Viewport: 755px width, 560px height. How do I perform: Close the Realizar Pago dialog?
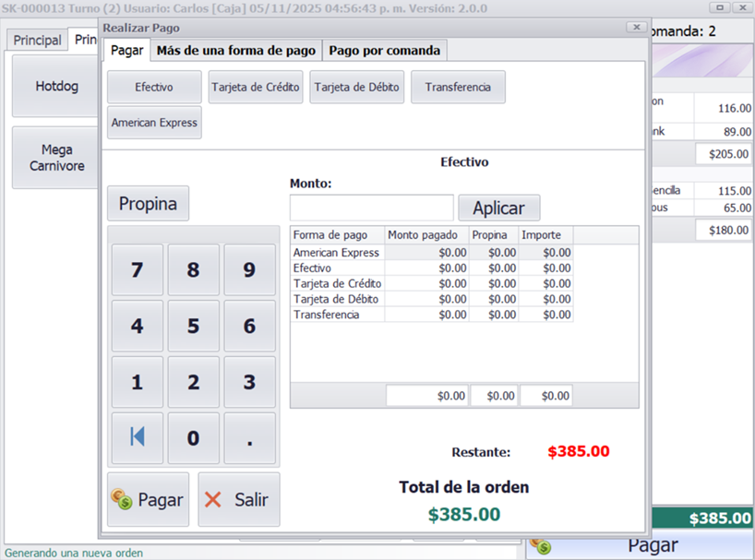pos(635,28)
